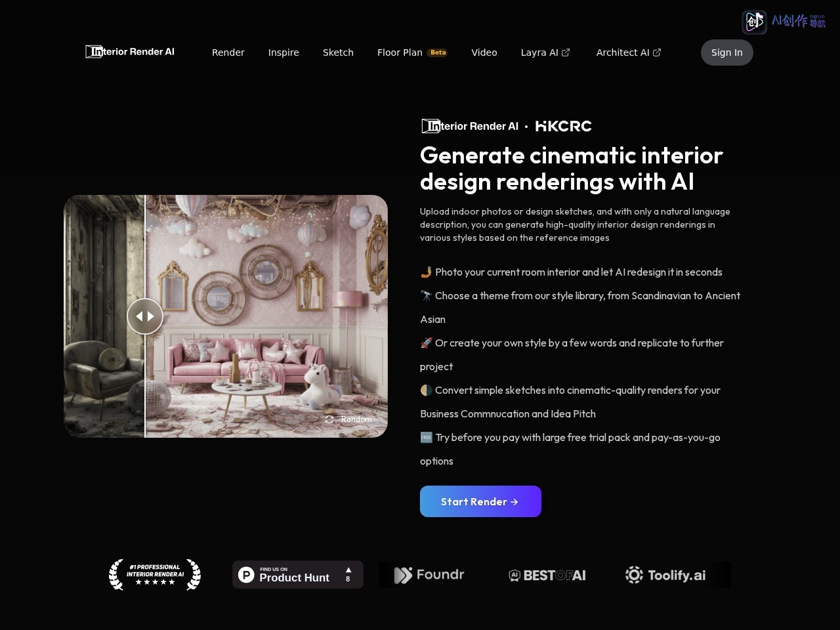This screenshot has width=840, height=630.
Task: Click the Start Render button
Action: pyautogui.click(x=480, y=501)
